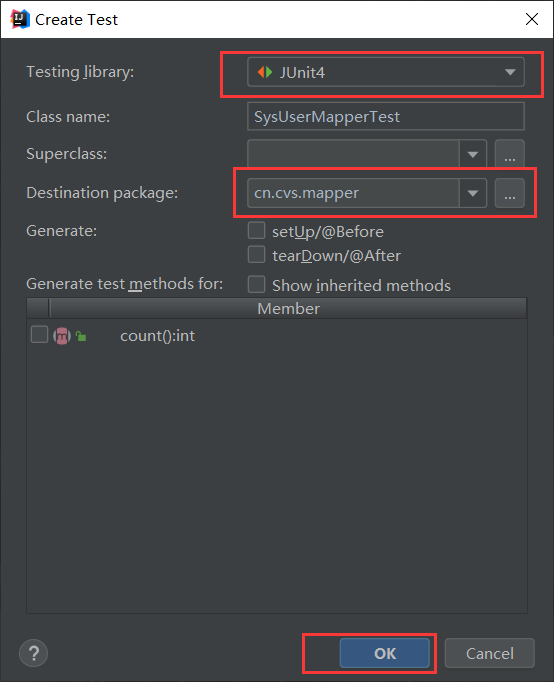This screenshot has height=682, width=554.
Task: Expand the Destination package dropdown arrow
Action: tap(473, 193)
